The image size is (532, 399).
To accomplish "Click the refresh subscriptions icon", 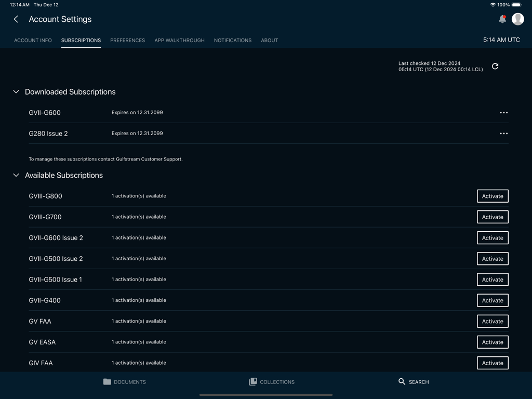I will click(x=495, y=66).
